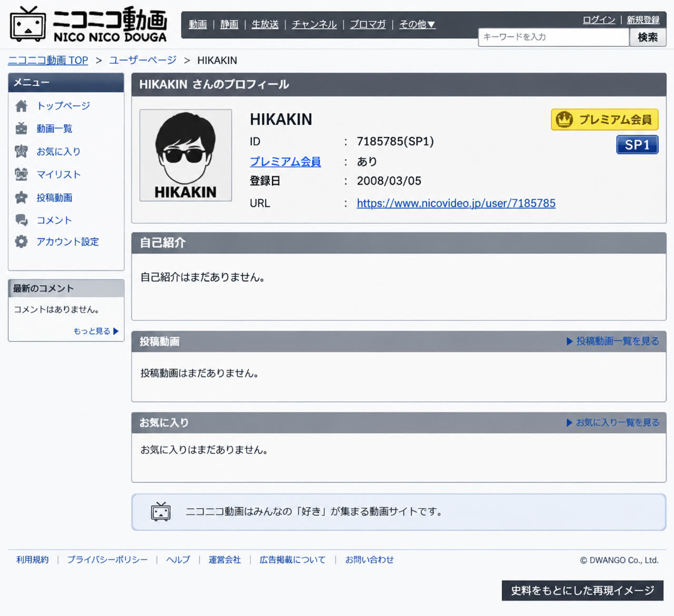Click the 新規登録 link
The width and height of the screenshot is (674, 616).
point(643,19)
